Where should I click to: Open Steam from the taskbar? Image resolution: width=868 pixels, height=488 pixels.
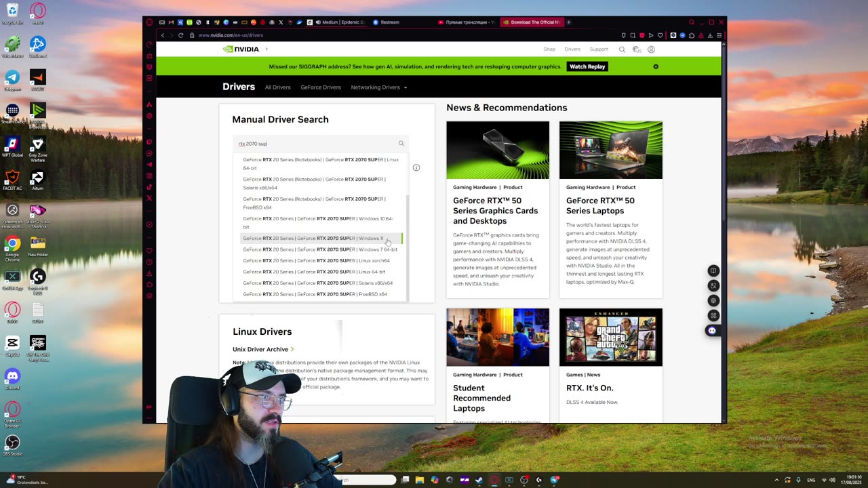(x=479, y=480)
